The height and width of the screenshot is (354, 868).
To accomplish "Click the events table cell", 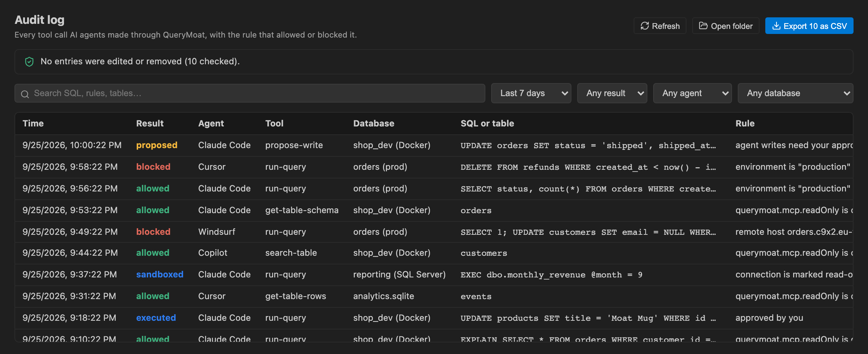I will coord(476,297).
